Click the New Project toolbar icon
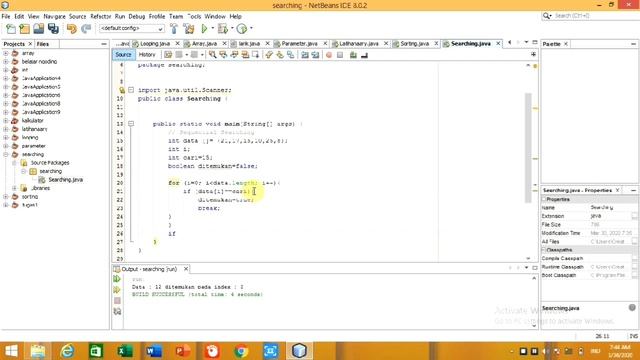The width and height of the screenshot is (640, 360). [24, 29]
